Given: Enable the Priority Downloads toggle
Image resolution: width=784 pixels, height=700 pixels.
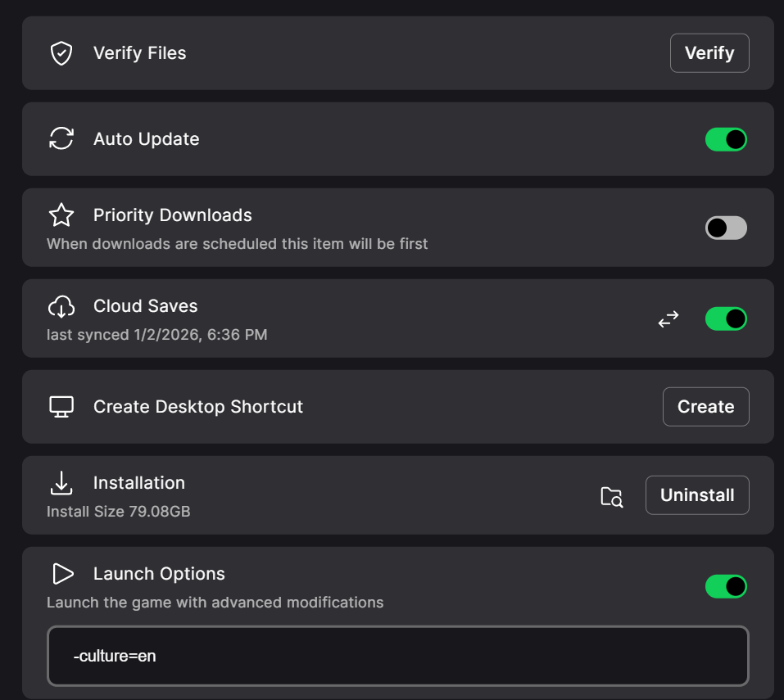Looking at the screenshot, I should point(726,228).
